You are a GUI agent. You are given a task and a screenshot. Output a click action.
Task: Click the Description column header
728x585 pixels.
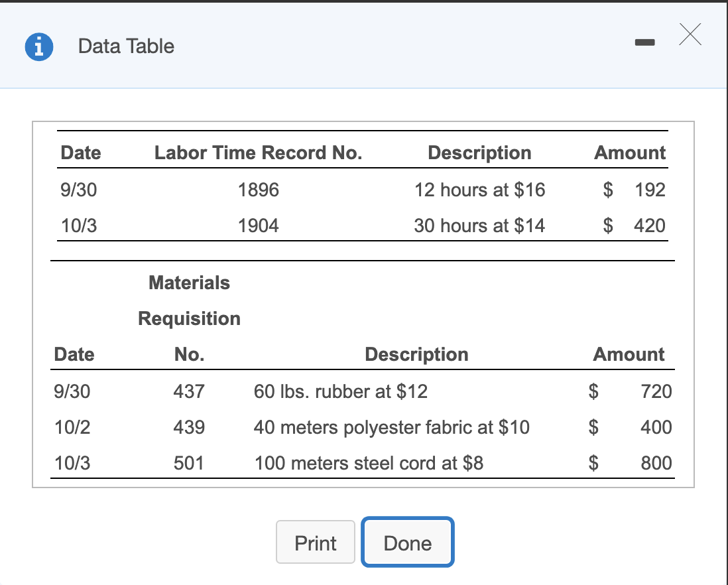pos(479,153)
